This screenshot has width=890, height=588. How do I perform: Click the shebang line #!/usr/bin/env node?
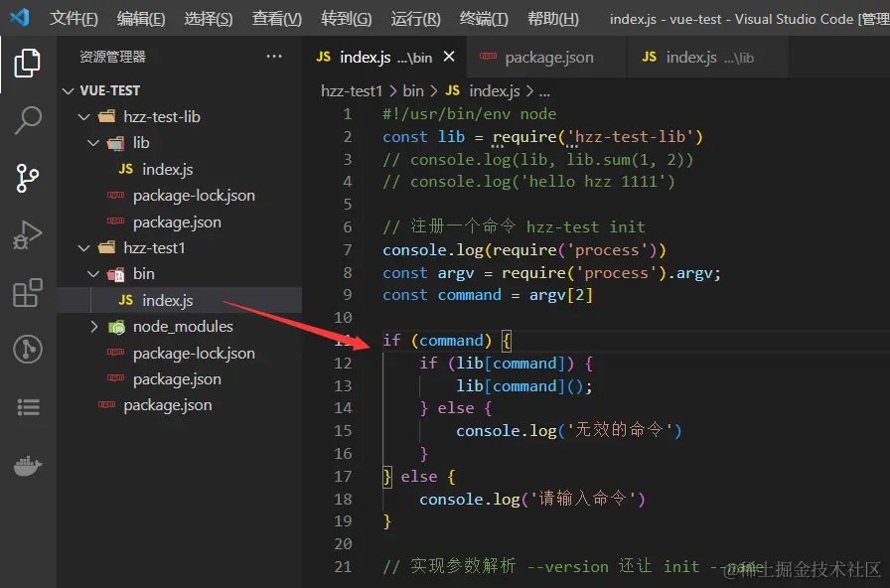click(470, 114)
